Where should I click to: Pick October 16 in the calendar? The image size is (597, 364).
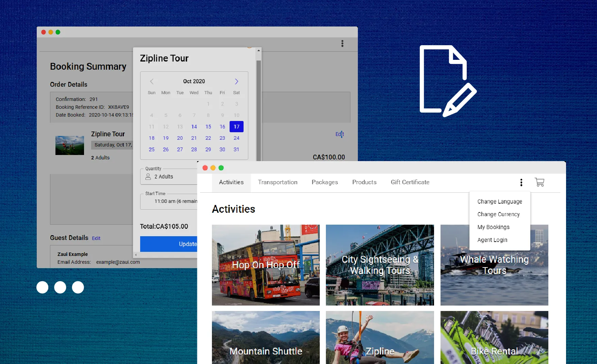(222, 126)
